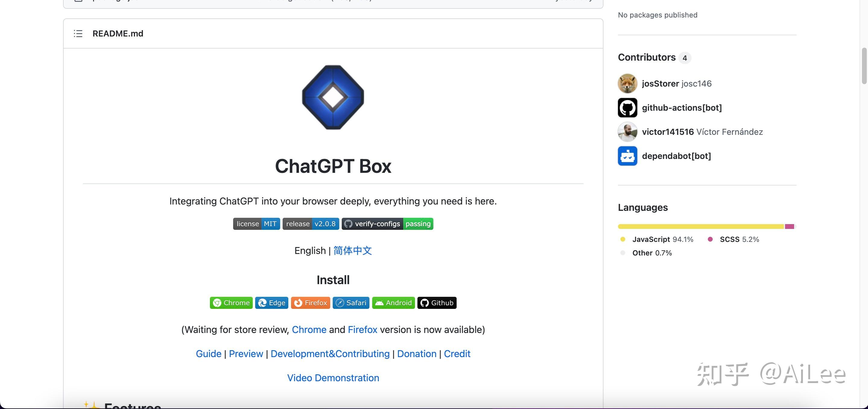Viewport: 868px width, 409px height.
Task: Switch language to 简体中文
Action: pyautogui.click(x=352, y=251)
